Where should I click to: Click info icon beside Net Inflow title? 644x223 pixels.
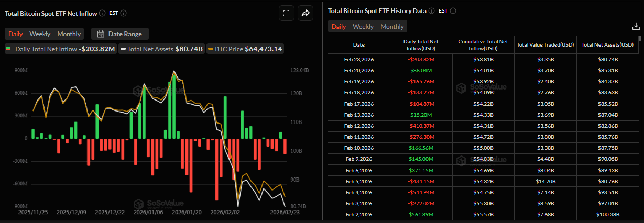click(102, 13)
